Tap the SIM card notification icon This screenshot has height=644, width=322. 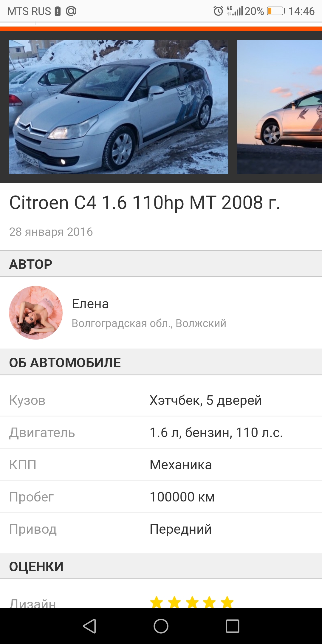pos(58,11)
